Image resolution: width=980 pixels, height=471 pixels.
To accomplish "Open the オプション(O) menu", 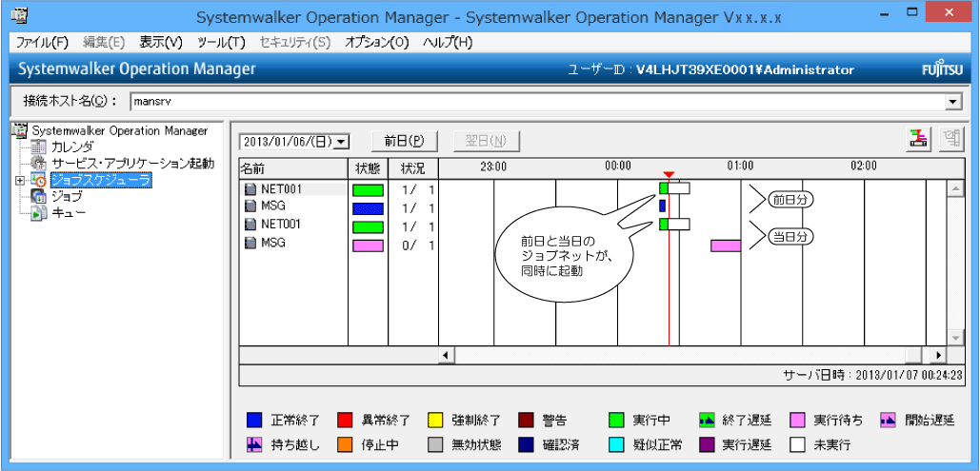I will pyautogui.click(x=377, y=43).
